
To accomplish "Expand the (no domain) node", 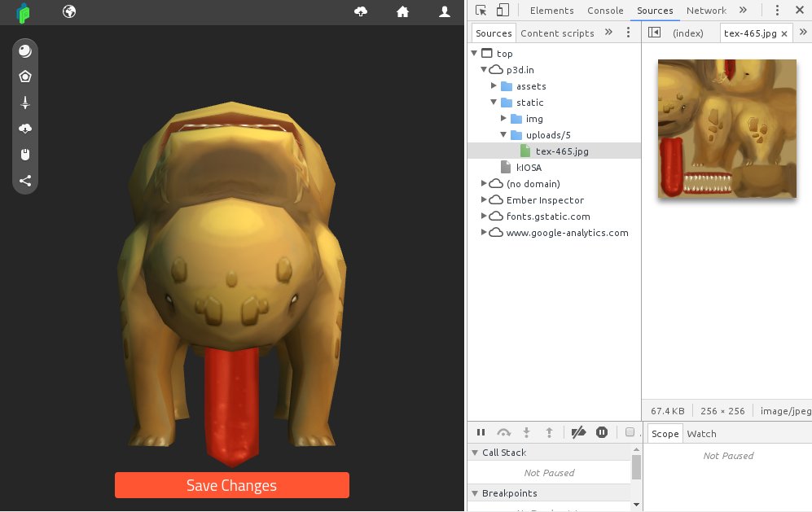I will coord(484,183).
